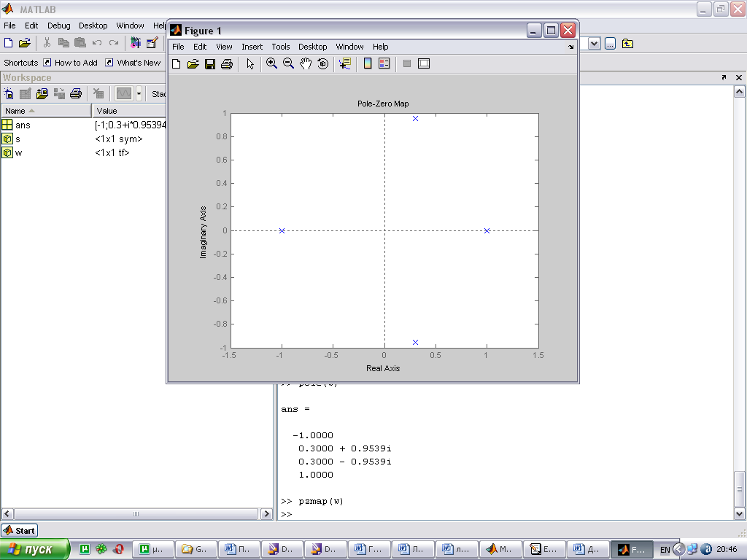The width and height of the screenshot is (747, 560).
Task: Open MATLAB Window menu
Action: click(130, 26)
